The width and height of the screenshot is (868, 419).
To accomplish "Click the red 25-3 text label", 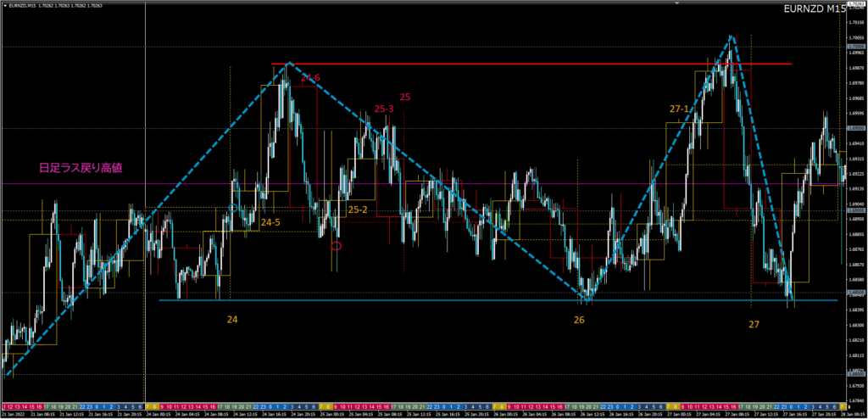I will (x=383, y=109).
